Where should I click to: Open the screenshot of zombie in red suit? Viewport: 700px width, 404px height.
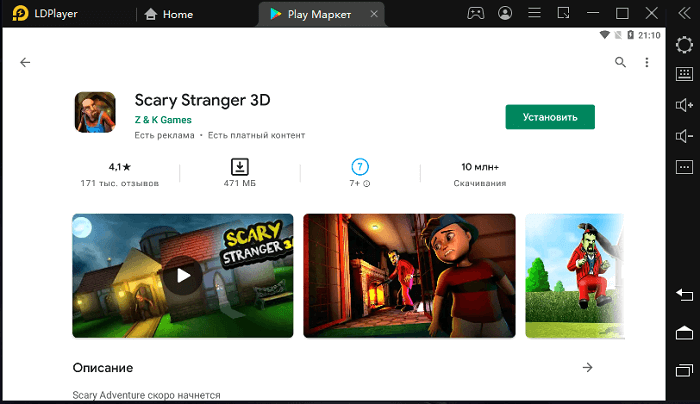pos(575,275)
